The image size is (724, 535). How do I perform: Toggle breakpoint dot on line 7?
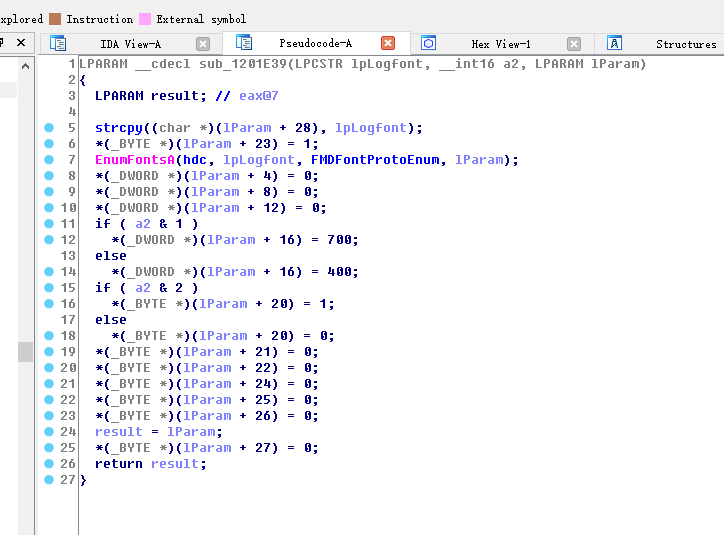point(49,160)
